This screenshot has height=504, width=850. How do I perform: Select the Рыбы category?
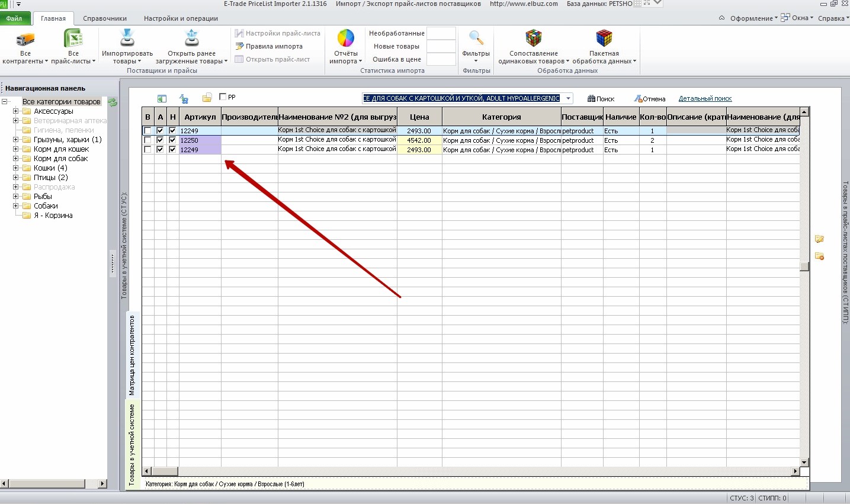(x=43, y=197)
